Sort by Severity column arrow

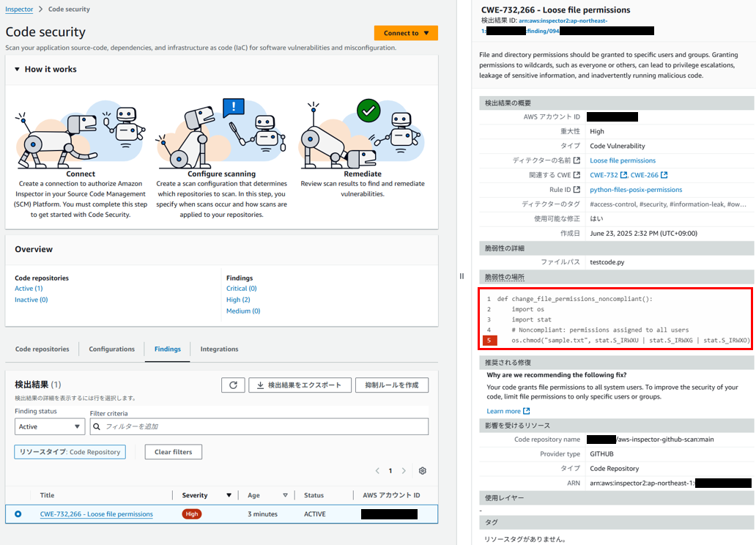coord(229,495)
